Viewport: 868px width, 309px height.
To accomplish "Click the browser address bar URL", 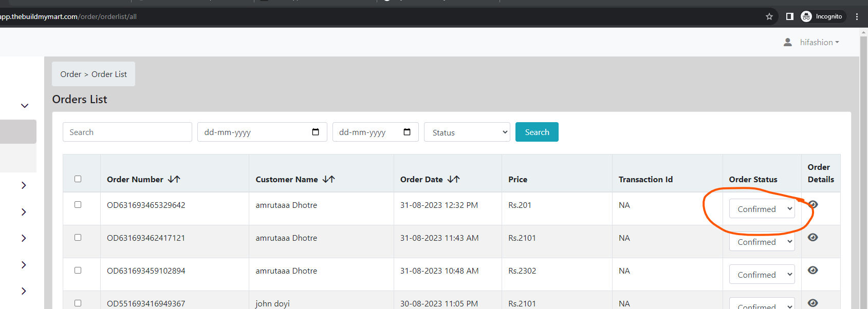I will pyautogui.click(x=68, y=16).
